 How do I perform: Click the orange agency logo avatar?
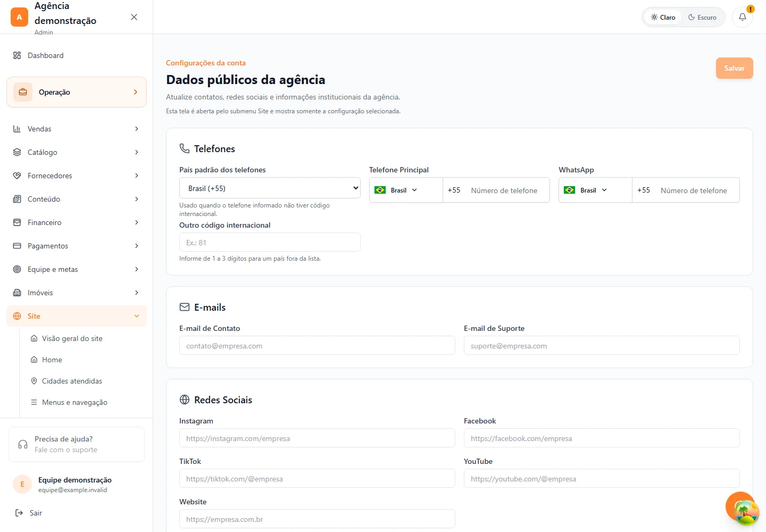19,17
